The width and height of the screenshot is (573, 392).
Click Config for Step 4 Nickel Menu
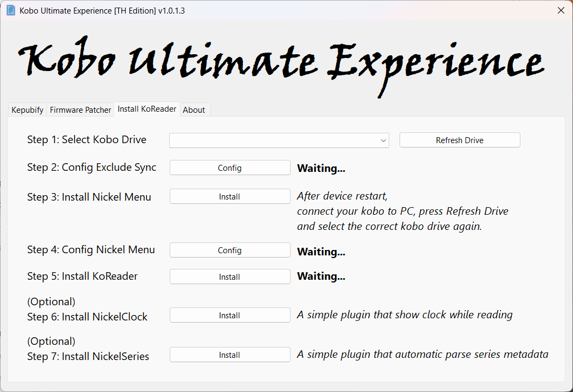230,250
